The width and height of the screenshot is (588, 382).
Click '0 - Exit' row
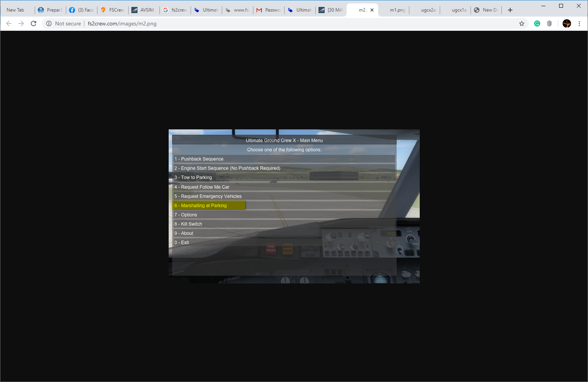click(x=284, y=243)
